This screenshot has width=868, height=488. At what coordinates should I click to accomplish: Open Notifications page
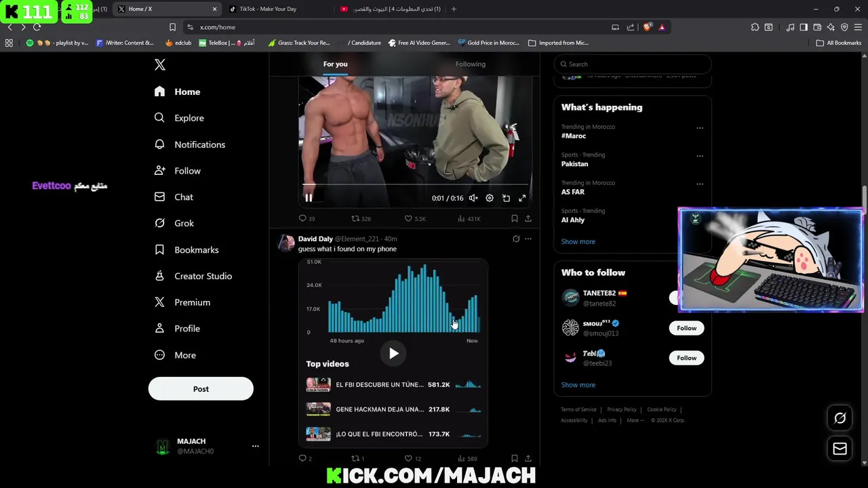coord(189,144)
